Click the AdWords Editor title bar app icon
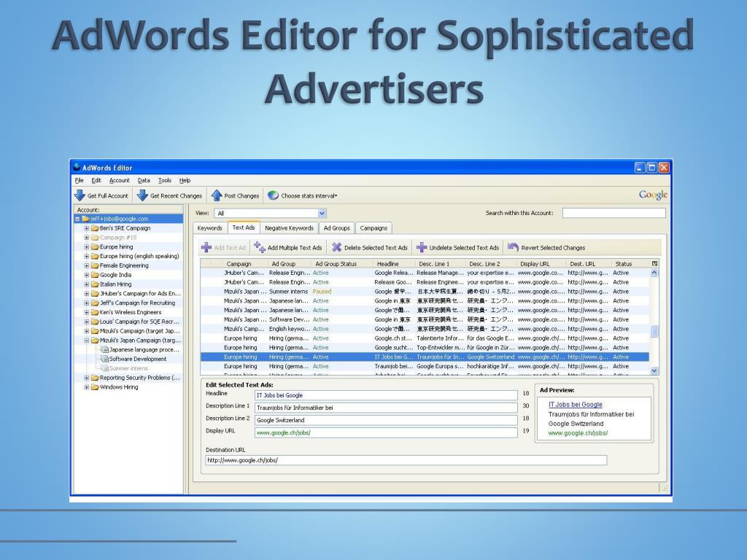 point(76,167)
